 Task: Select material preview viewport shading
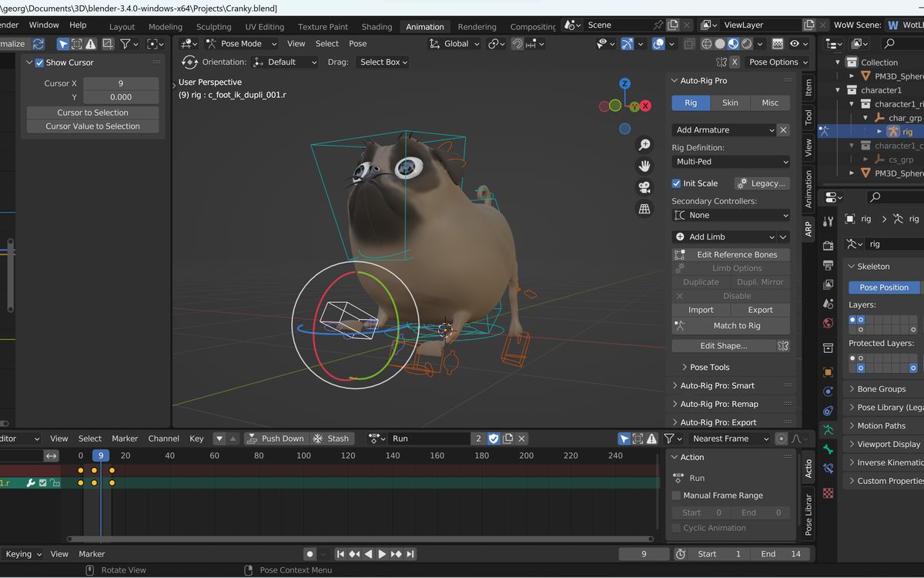[733, 44]
